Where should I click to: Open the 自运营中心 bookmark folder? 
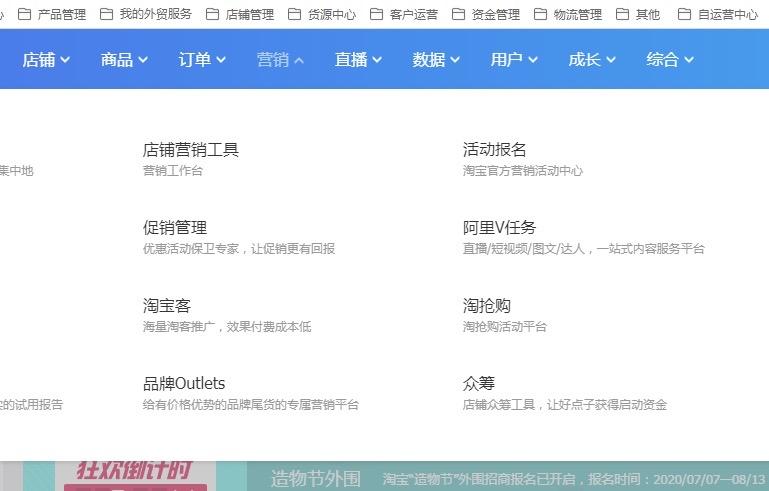[718, 14]
